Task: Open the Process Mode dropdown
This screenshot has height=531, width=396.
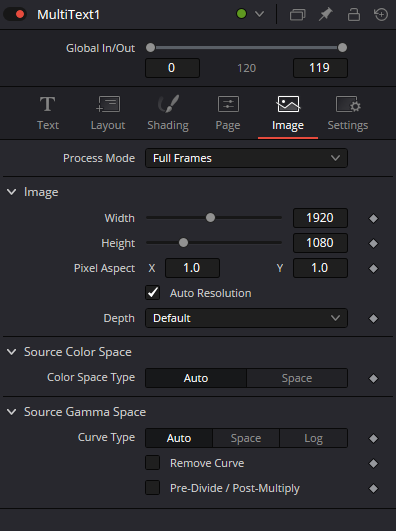Action: (x=246, y=158)
